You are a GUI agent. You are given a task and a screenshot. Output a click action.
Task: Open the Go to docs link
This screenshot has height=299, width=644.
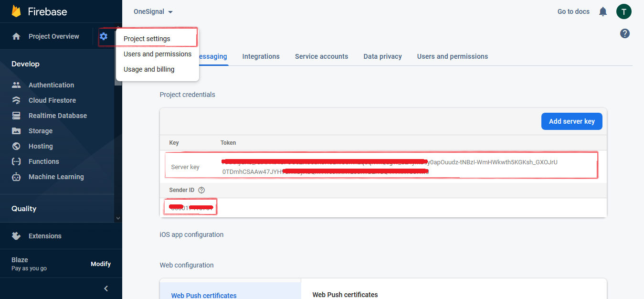pos(573,11)
